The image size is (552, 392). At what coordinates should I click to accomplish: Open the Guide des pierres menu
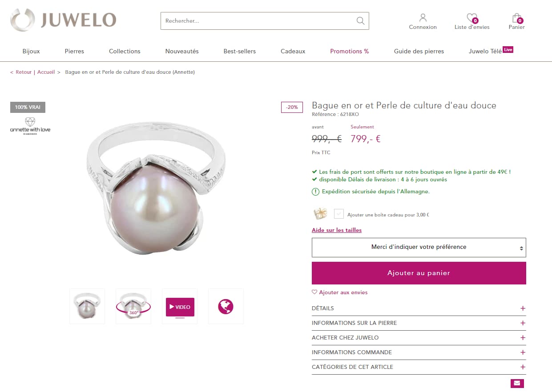tap(419, 51)
